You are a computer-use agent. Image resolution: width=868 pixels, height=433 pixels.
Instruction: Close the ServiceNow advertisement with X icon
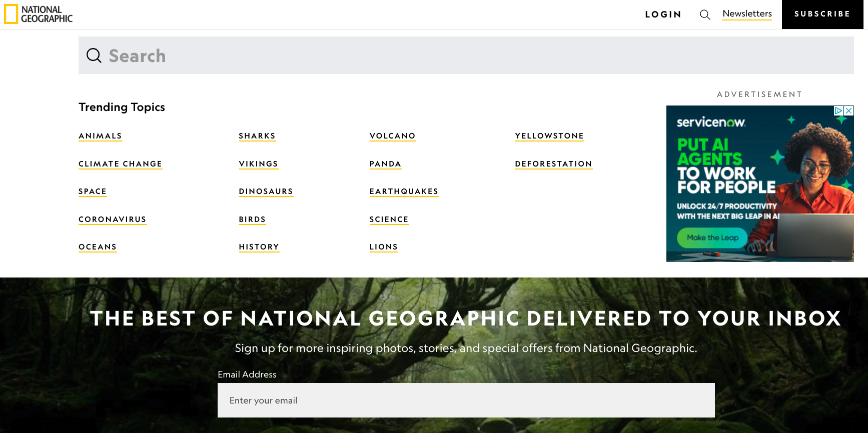click(849, 111)
